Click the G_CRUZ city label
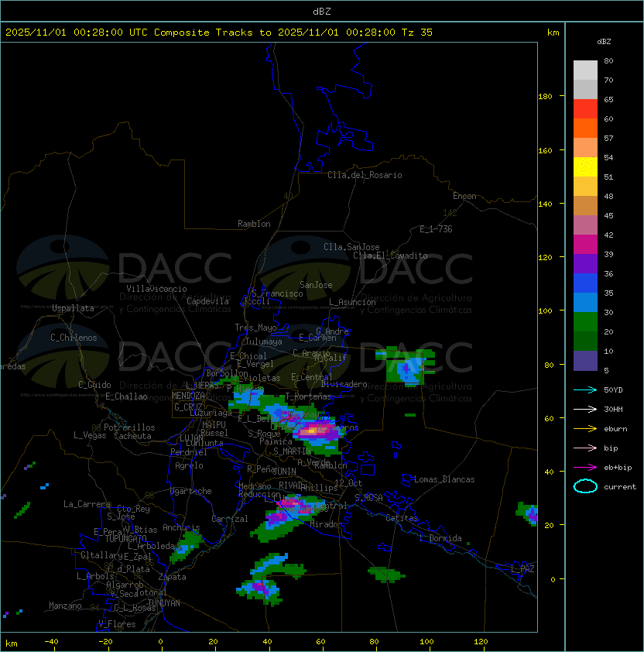This screenshot has height=652, width=644. (188, 407)
